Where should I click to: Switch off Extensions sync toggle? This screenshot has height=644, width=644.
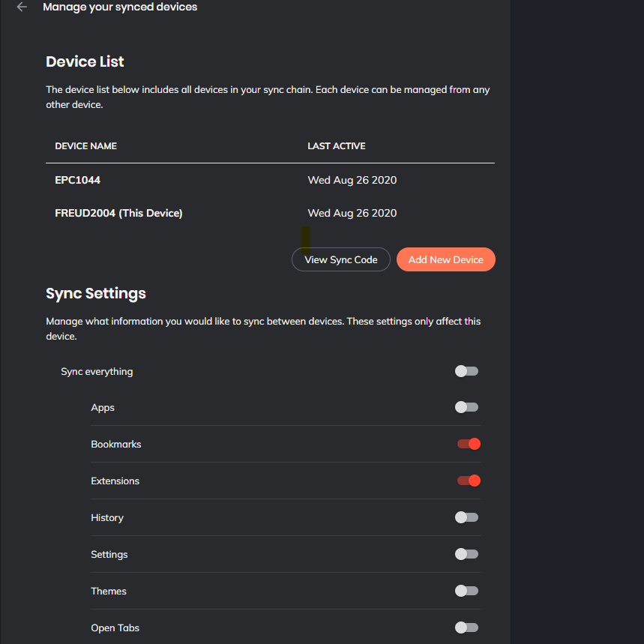click(x=469, y=481)
